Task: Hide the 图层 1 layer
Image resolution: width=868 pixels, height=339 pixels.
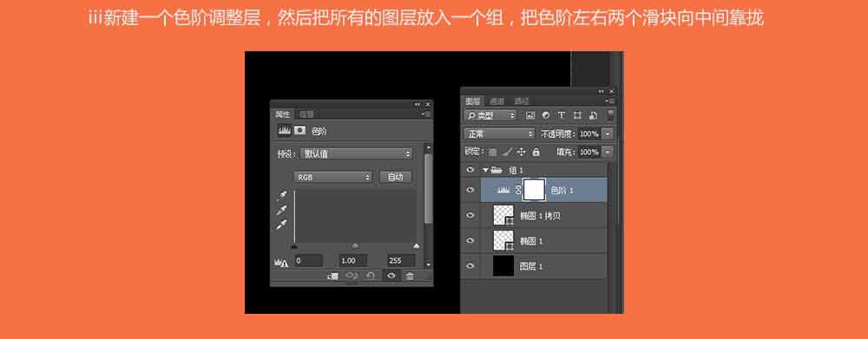Action: click(470, 266)
